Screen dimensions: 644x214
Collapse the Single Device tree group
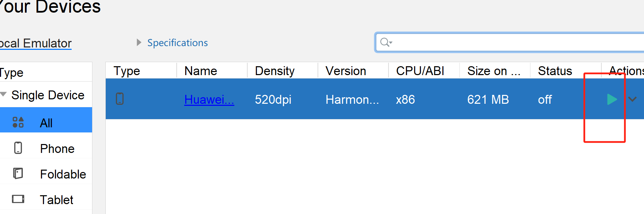pos(4,94)
